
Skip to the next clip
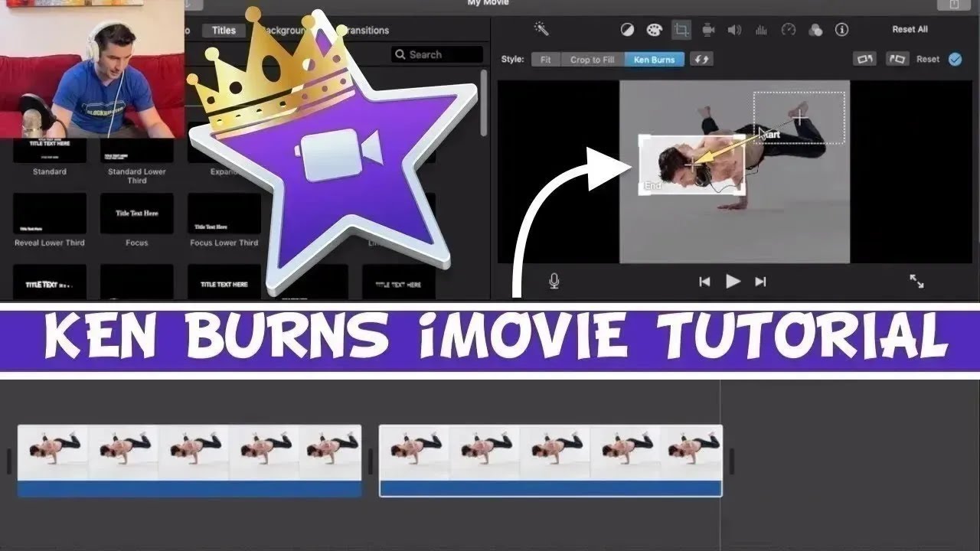tap(760, 282)
